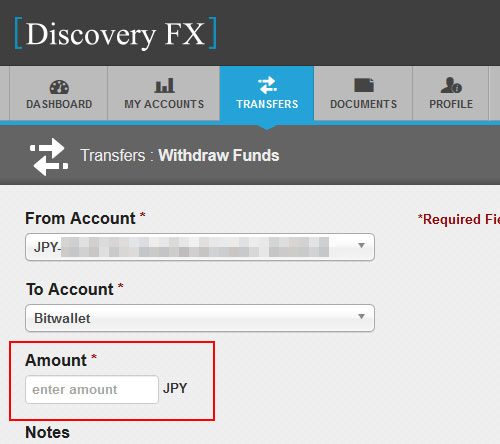Select the TRANSFERS tab label
The height and width of the screenshot is (444, 500).
[267, 104]
